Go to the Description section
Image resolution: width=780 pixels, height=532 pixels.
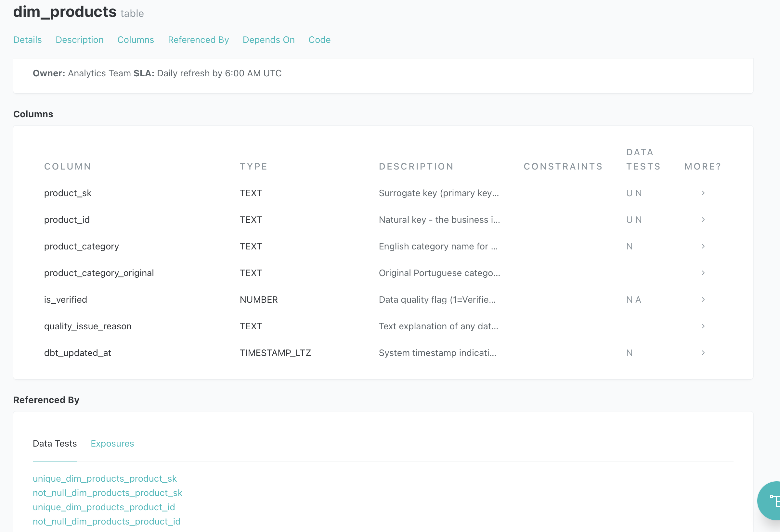pos(80,40)
